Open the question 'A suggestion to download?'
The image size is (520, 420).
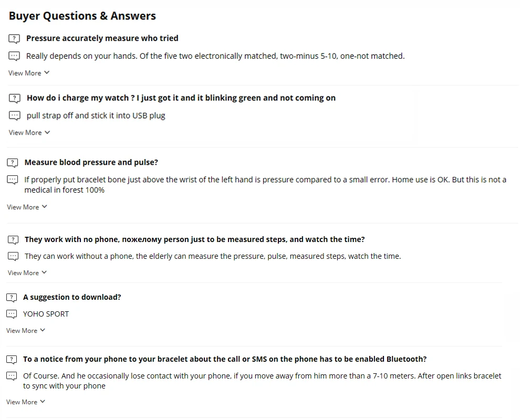click(x=72, y=297)
